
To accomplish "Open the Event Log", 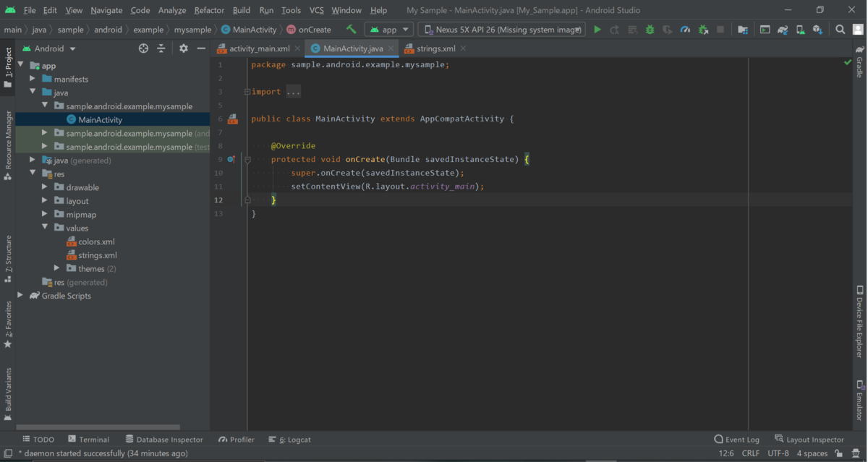I will pos(736,439).
